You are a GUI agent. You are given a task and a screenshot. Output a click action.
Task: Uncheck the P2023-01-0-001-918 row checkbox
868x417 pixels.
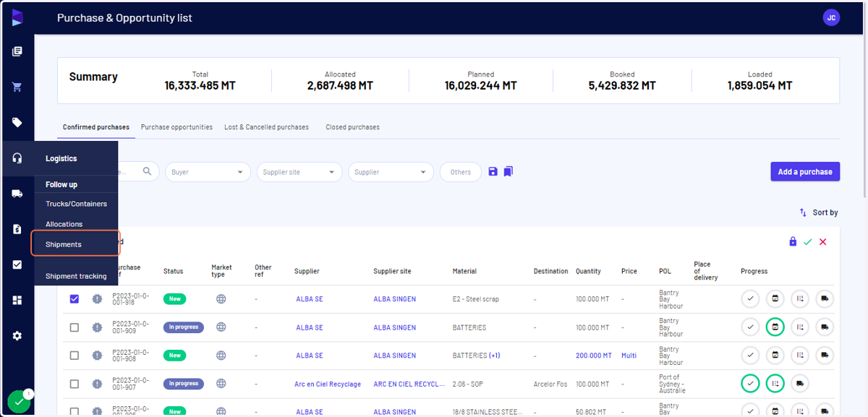[75, 298]
